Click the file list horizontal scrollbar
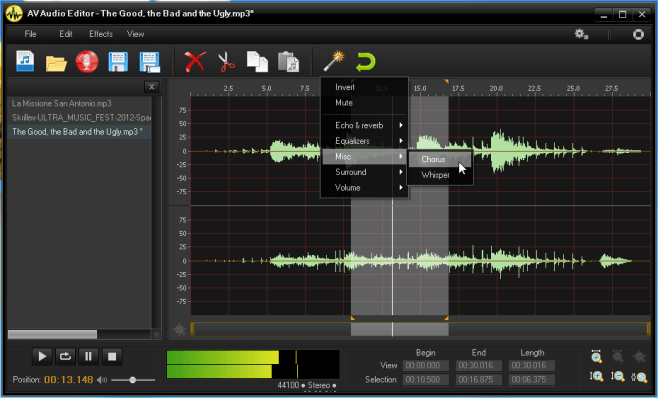The width and height of the screenshot is (658, 398). point(52,334)
